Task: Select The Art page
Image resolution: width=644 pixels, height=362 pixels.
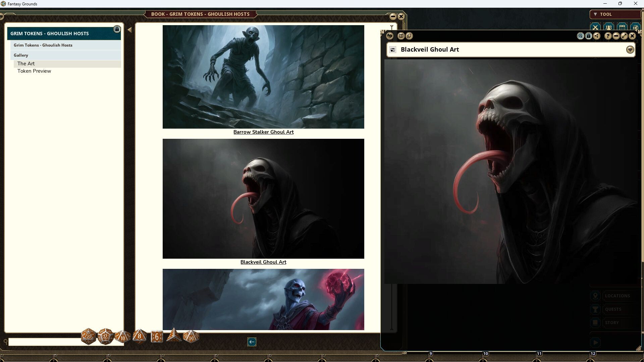Action: tap(26, 64)
